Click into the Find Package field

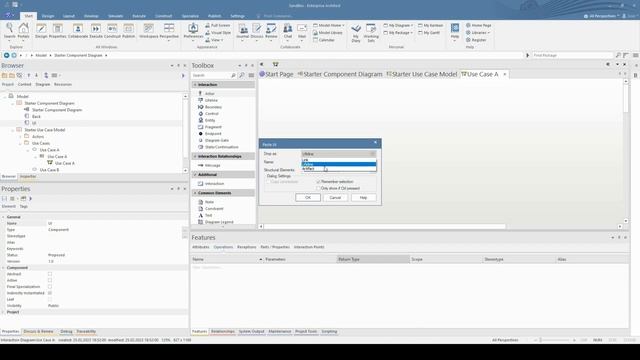pyautogui.click(x=572, y=55)
